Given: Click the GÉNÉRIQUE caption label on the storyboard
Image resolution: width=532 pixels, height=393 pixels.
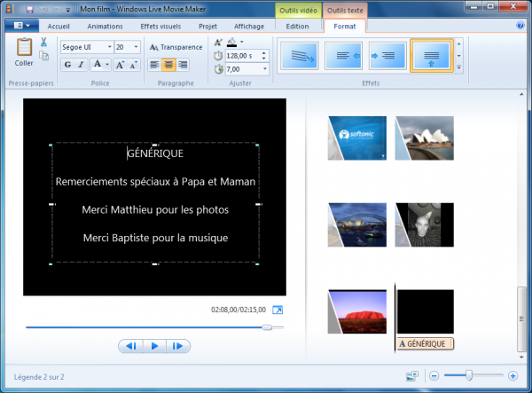Looking at the screenshot, I should tap(425, 343).
